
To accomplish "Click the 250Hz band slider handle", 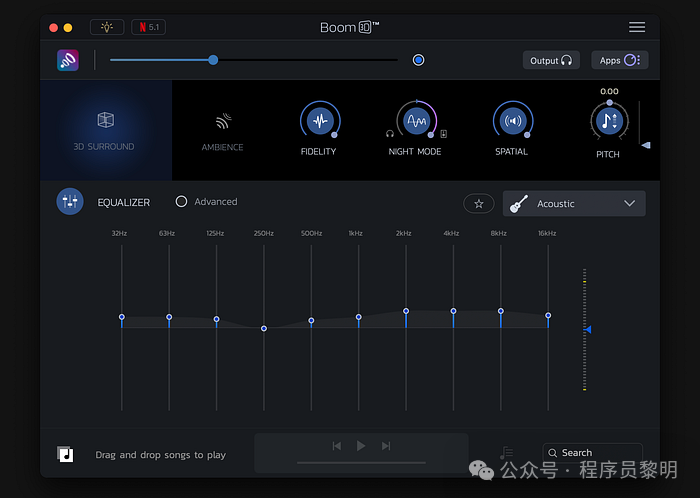I will 264,328.
